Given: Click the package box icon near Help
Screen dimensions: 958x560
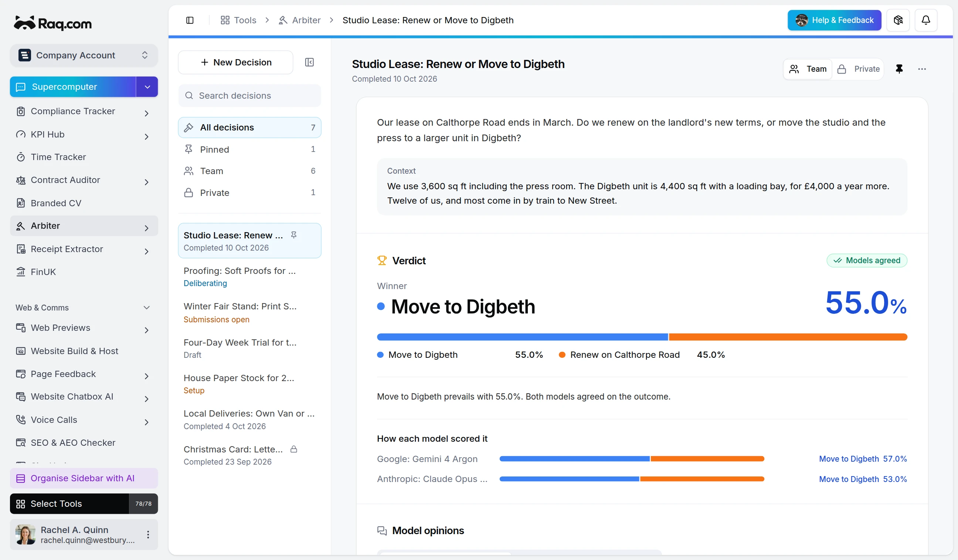Looking at the screenshot, I should (898, 20).
